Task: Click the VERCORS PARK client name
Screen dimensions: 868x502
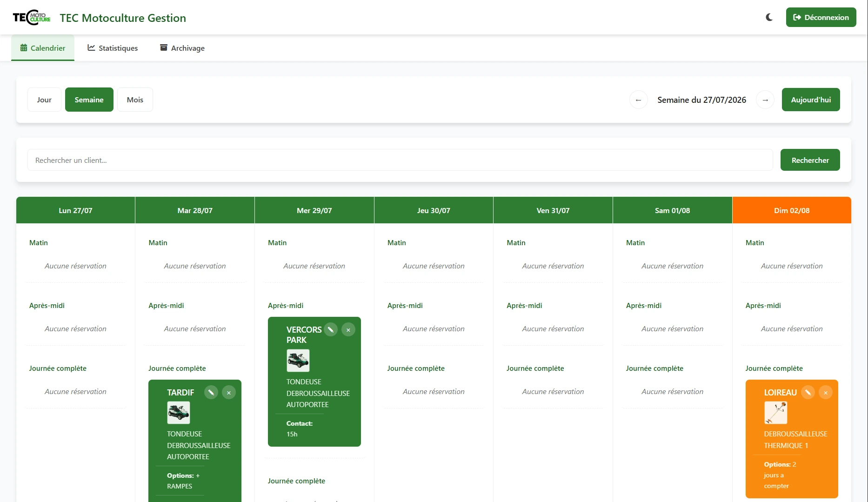Action: pos(304,335)
